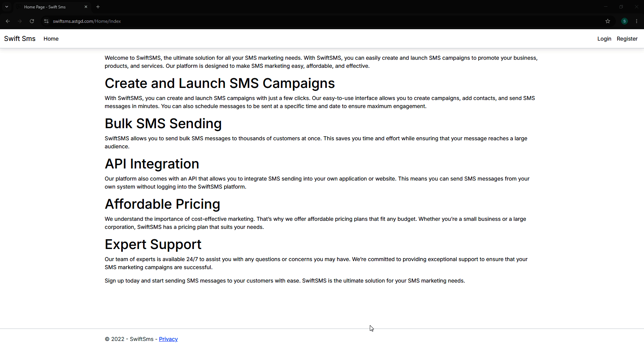Click the Swift Sms brand logo
Image resolution: width=644 pixels, height=349 pixels.
[20, 39]
